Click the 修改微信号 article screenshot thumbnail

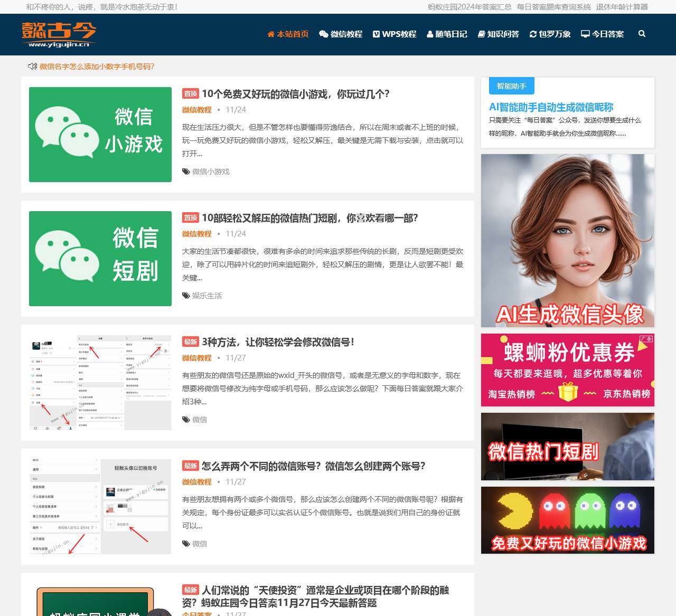click(x=100, y=383)
